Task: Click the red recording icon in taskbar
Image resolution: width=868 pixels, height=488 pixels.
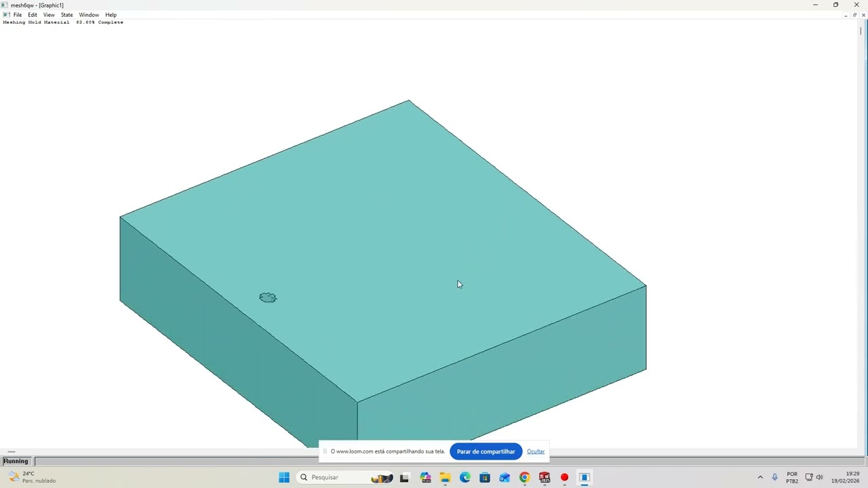Action: pyautogui.click(x=564, y=477)
